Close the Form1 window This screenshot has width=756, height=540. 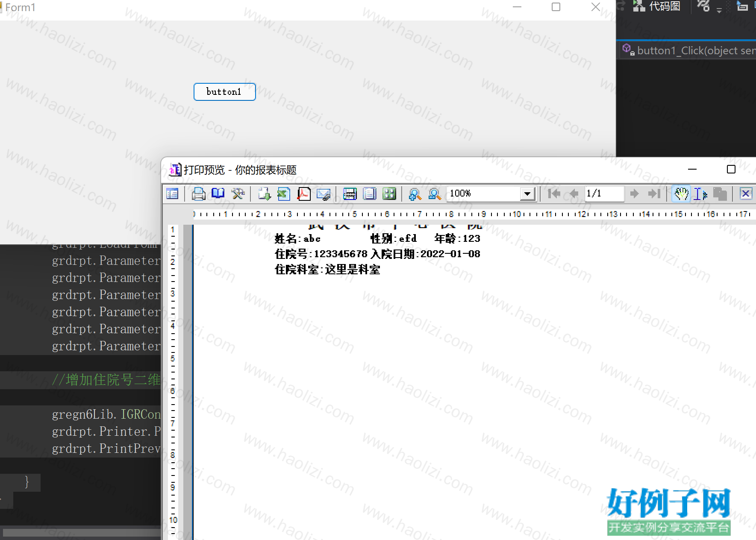(x=595, y=7)
